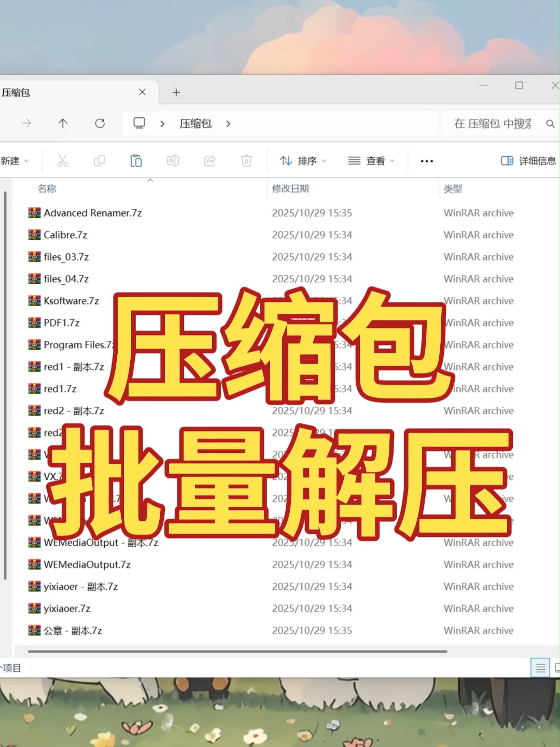
Task: Click the breadcrumb link 压缩包
Action: [195, 123]
